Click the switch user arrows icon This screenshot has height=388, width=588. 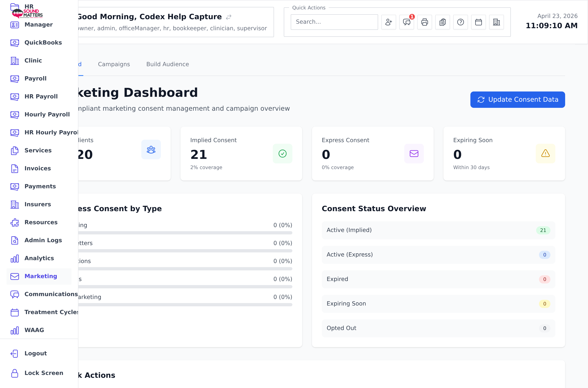pyautogui.click(x=229, y=17)
